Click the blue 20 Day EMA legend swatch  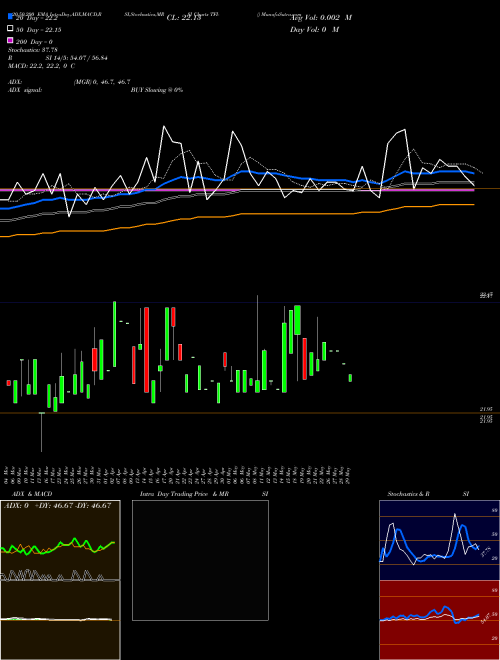[10, 16]
